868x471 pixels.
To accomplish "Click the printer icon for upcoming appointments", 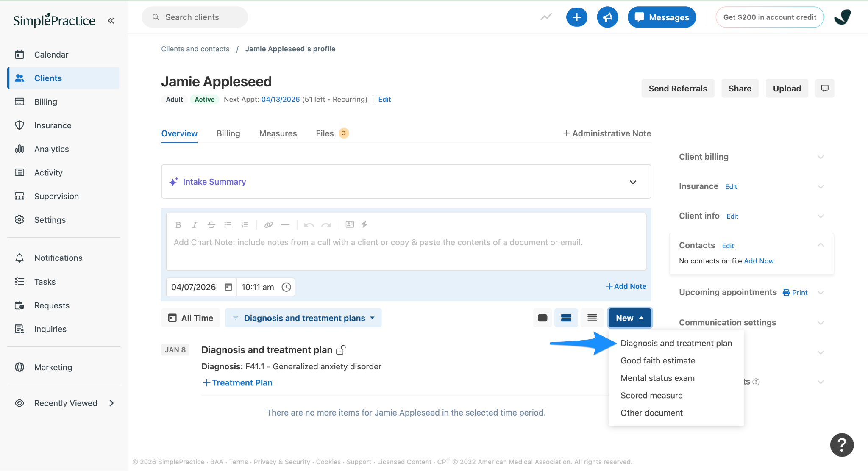I will pyautogui.click(x=786, y=292).
